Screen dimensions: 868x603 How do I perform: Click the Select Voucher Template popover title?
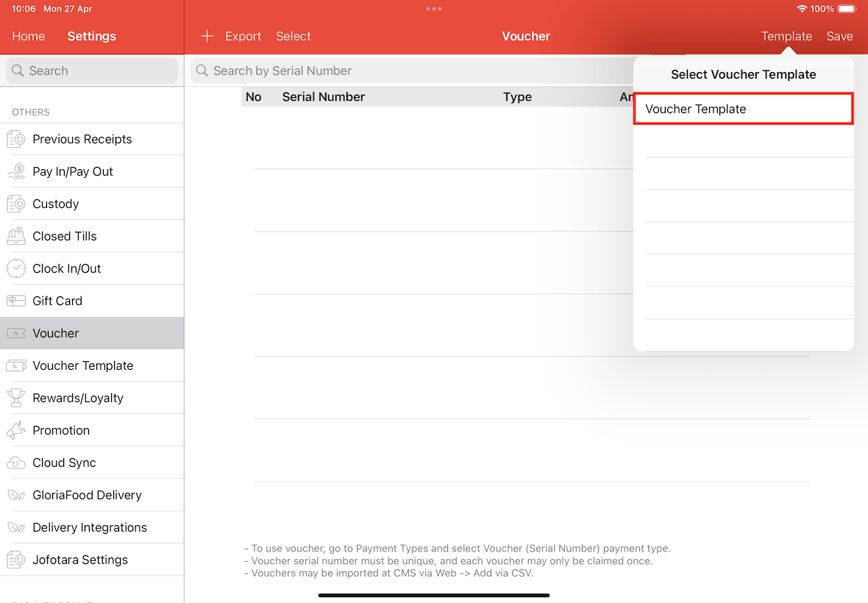744,74
